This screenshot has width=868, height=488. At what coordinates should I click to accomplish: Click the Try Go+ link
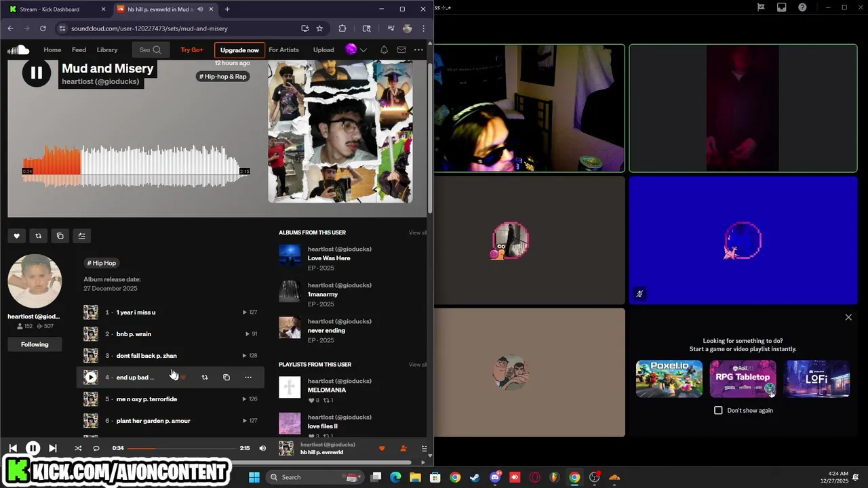click(192, 49)
